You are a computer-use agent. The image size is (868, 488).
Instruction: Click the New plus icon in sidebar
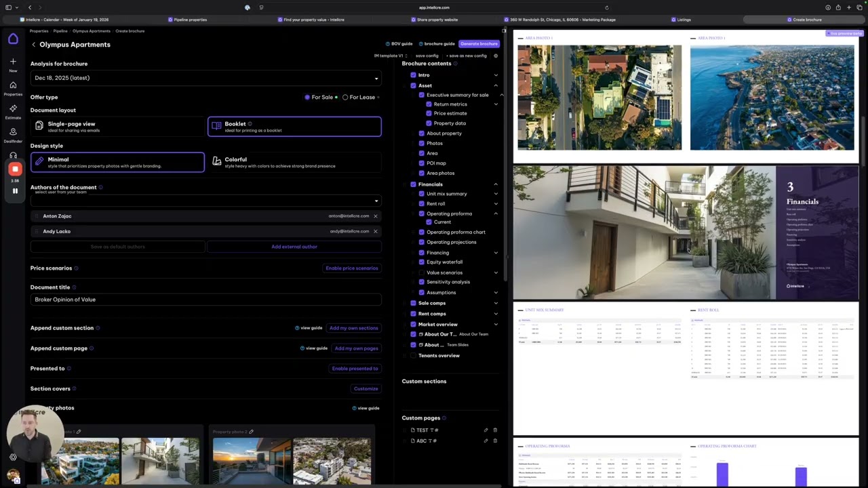click(13, 62)
